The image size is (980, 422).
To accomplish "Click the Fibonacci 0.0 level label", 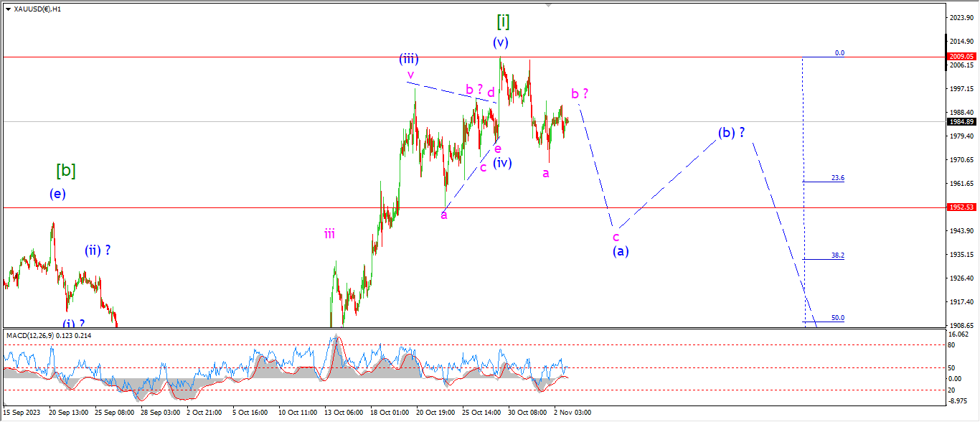I will tap(839, 53).
